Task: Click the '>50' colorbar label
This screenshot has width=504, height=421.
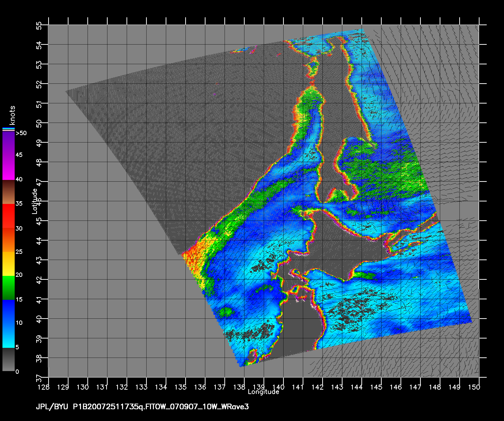Action: click(x=21, y=133)
